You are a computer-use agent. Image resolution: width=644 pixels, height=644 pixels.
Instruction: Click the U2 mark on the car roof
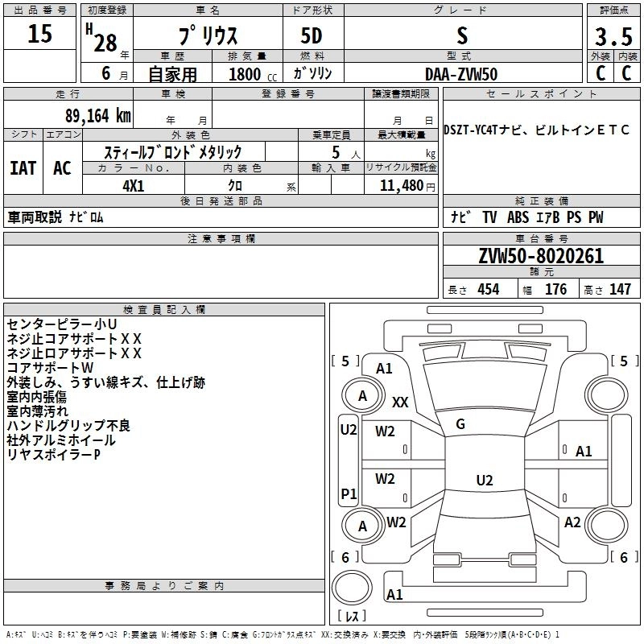point(484,481)
